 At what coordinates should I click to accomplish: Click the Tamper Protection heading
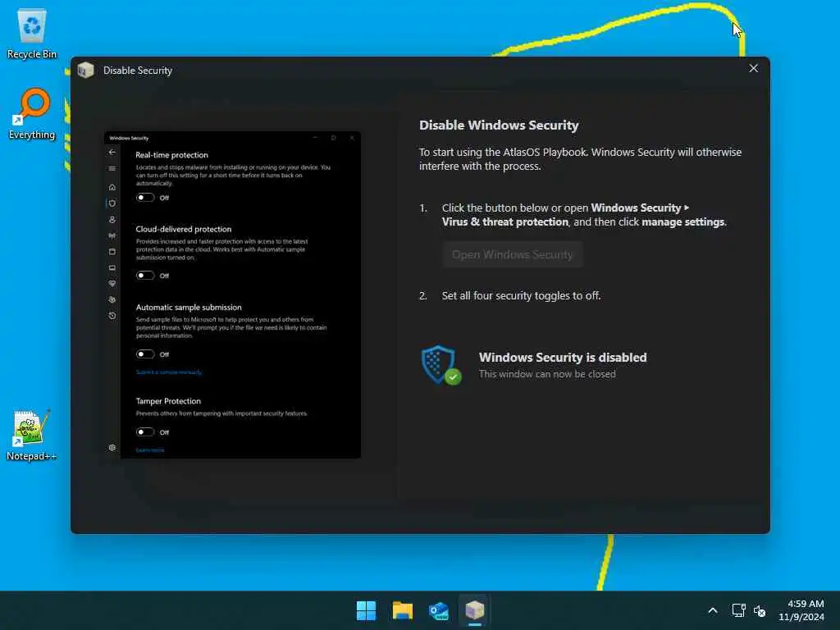coord(168,400)
